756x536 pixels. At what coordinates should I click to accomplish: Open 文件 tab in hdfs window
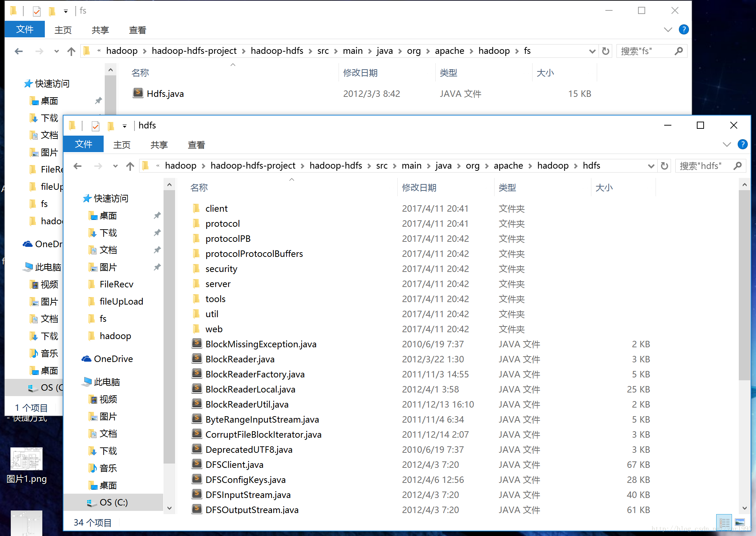pos(84,144)
